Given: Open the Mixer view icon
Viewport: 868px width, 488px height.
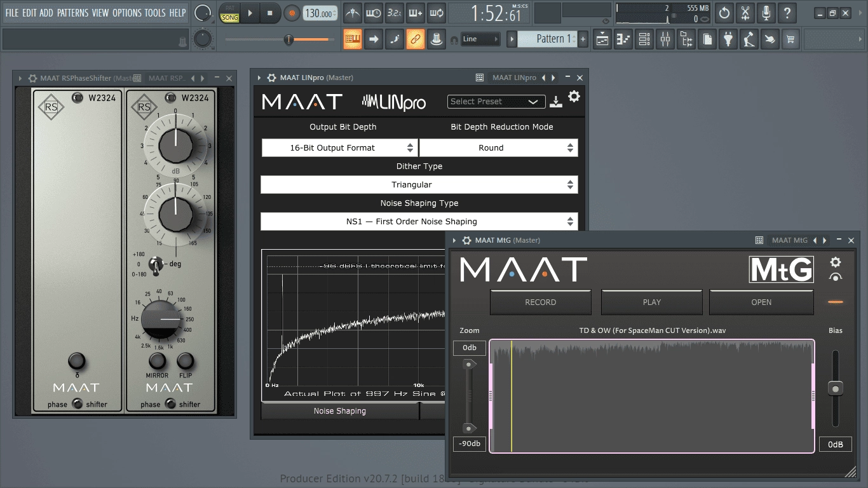Looking at the screenshot, I should [665, 39].
